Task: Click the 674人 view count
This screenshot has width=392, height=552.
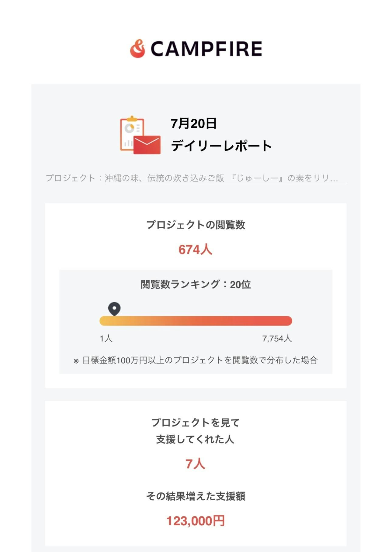Action: point(195,250)
